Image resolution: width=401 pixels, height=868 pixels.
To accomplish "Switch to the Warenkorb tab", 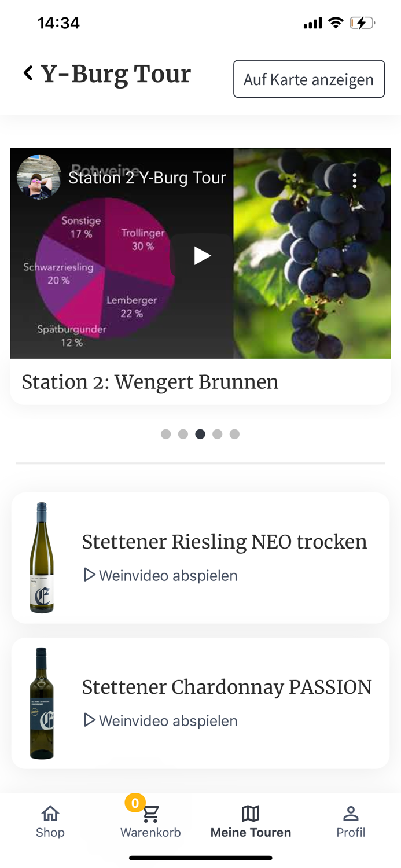I will (150, 822).
